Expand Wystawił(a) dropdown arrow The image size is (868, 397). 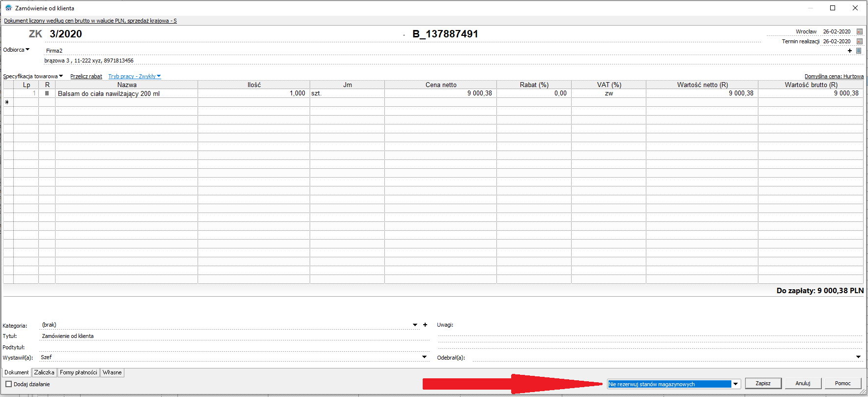point(425,357)
